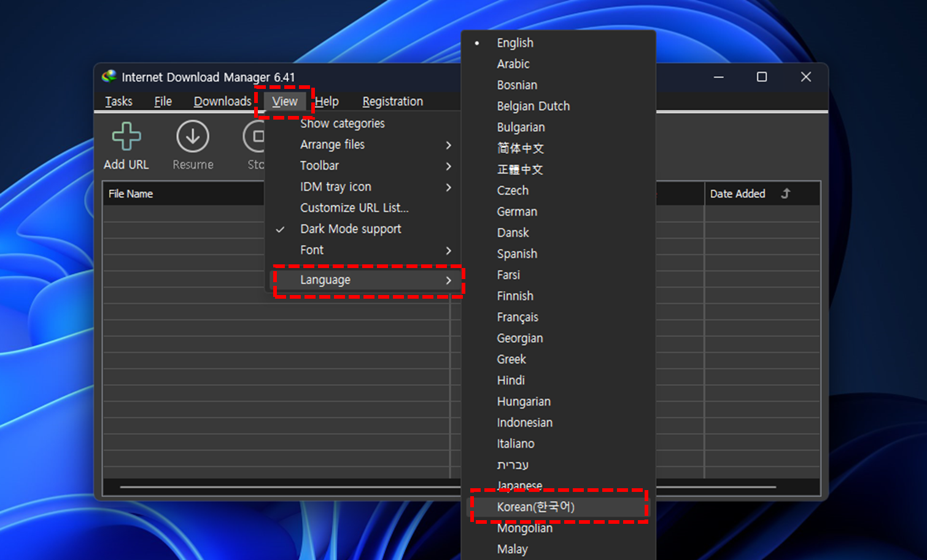Close the IDM window

(x=806, y=77)
